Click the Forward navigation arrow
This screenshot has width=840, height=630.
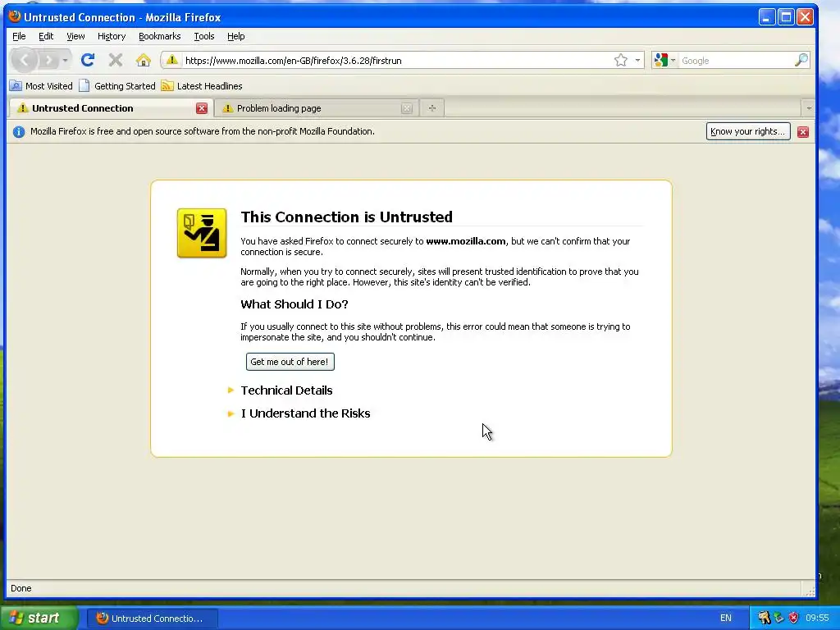[x=48, y=60]
